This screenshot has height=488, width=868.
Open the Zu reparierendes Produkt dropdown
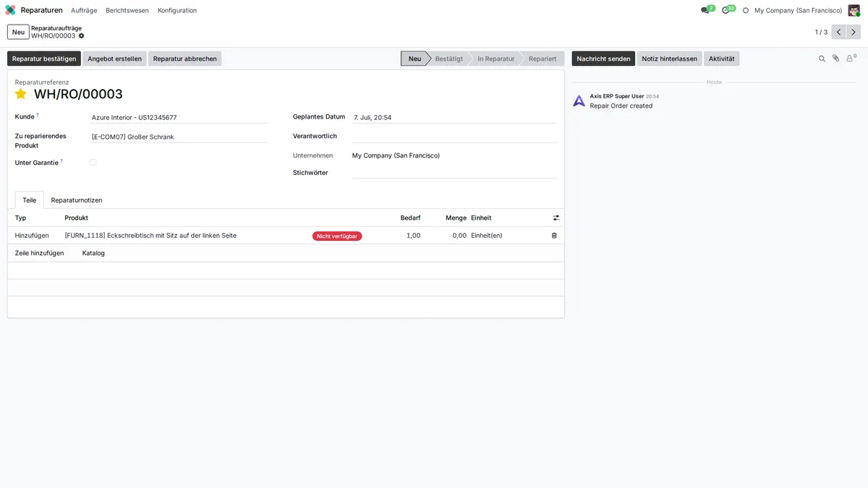(x=179, y=137)
